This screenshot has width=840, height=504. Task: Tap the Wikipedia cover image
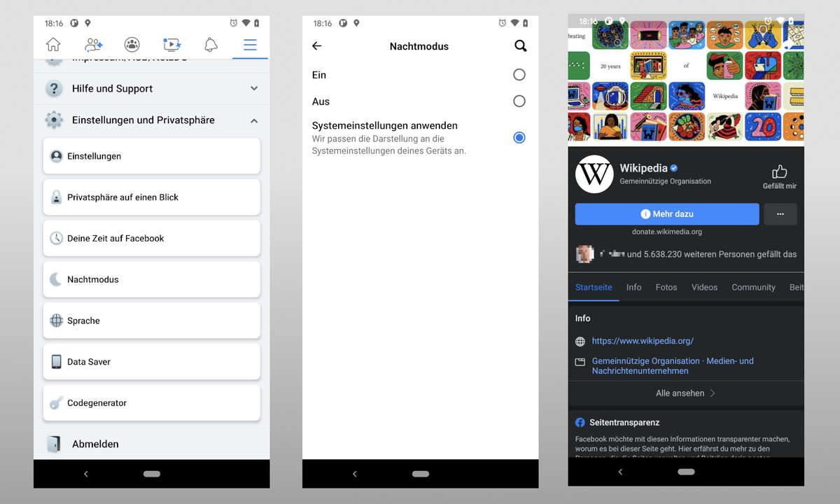pyautogui.click(x=686, y=80)
